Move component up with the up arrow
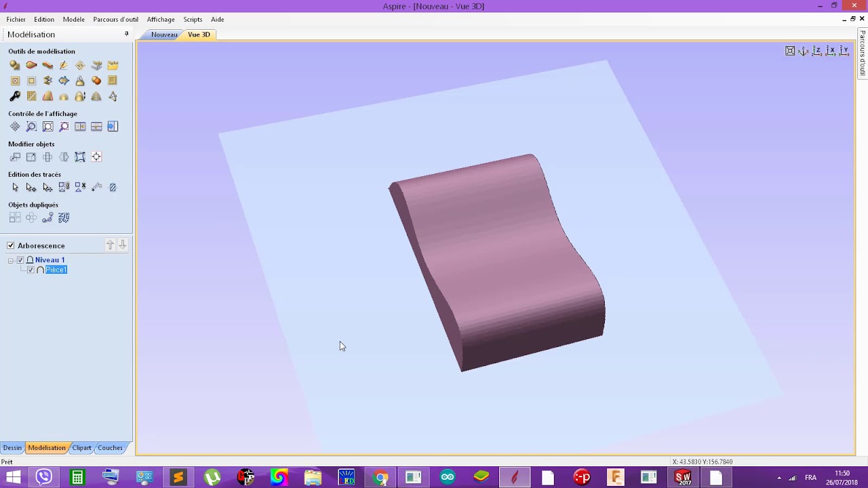This screenshot has width=868, height=488. click(x=110, y=245)
